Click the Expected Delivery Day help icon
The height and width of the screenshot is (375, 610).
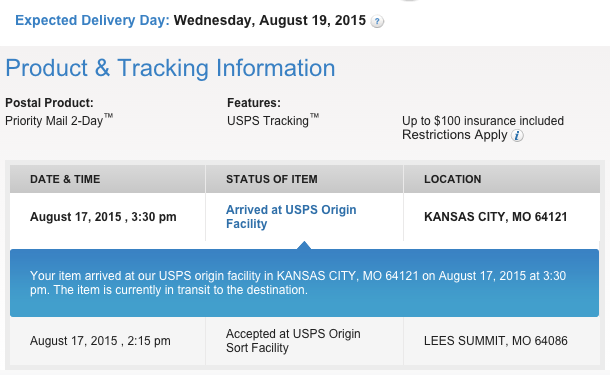(377, 21)
